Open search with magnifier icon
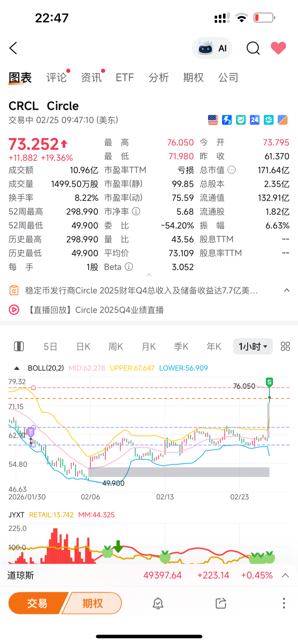 point(253,48)
